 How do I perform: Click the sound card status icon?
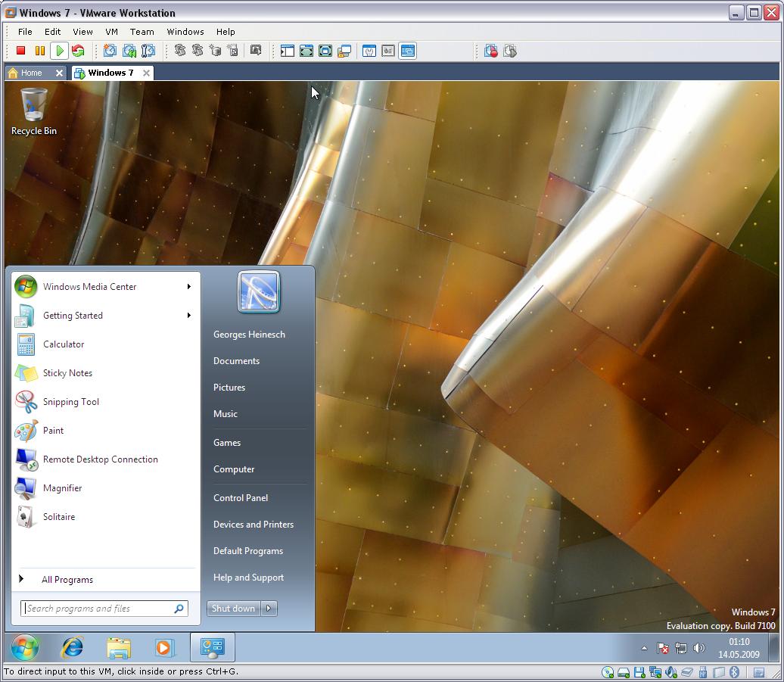pos(671,672)
